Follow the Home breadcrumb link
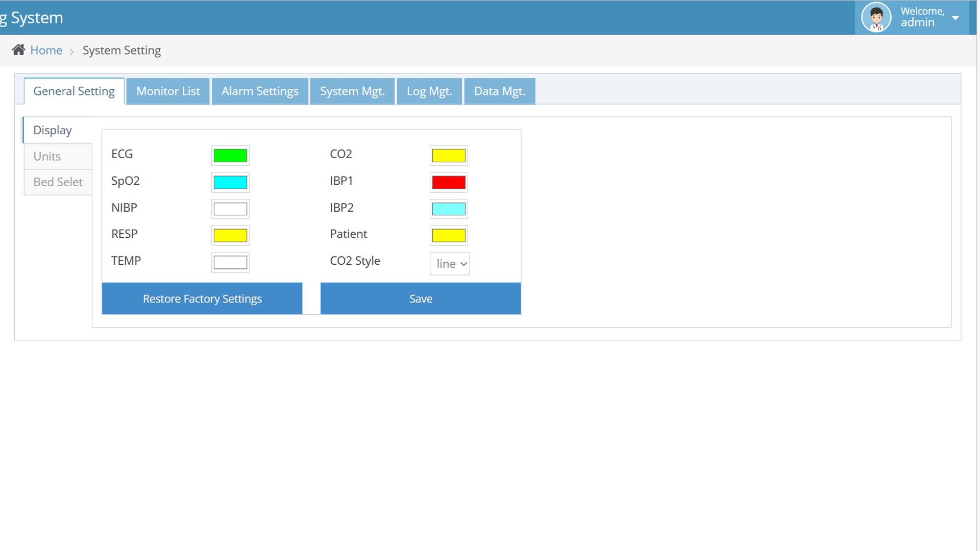The image size is (980, 551). pyautogui.click(x=46, y=50)
